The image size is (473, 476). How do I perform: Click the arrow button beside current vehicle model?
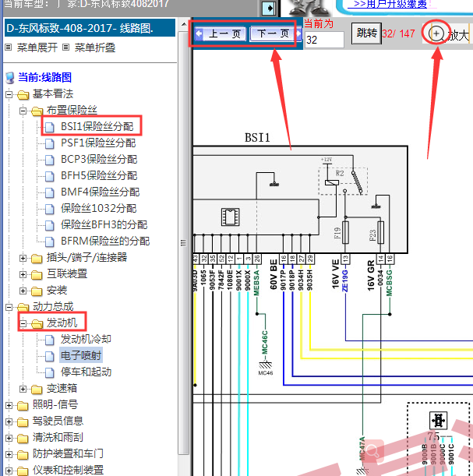point(269,9)
